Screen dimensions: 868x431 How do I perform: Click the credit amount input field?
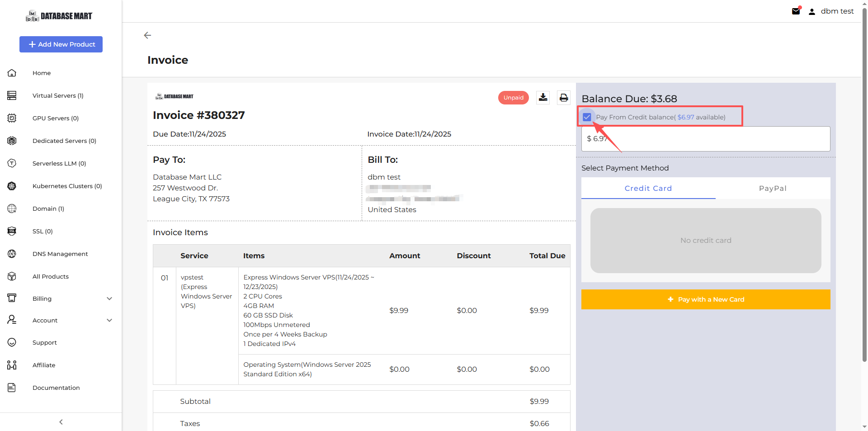(706, 139)
